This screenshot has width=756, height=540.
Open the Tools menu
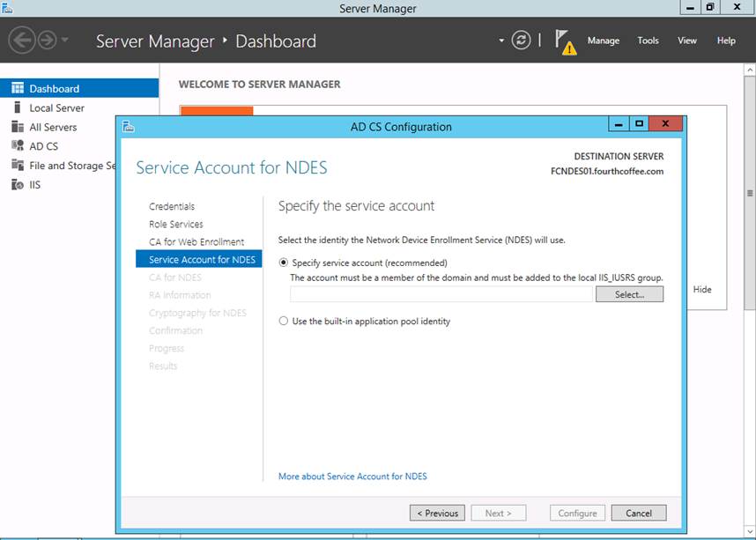(x=648, y=41)
